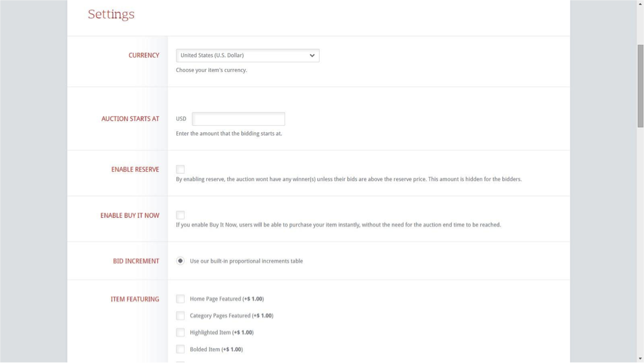
Task: Click the vertical scrollbar thumb
Action: coord(640,86)
